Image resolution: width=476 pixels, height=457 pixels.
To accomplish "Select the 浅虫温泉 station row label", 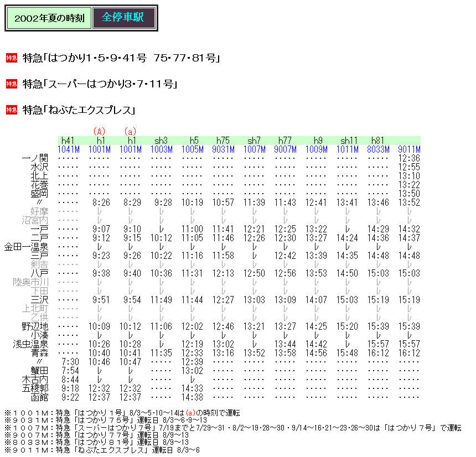I will pos(30,344).
